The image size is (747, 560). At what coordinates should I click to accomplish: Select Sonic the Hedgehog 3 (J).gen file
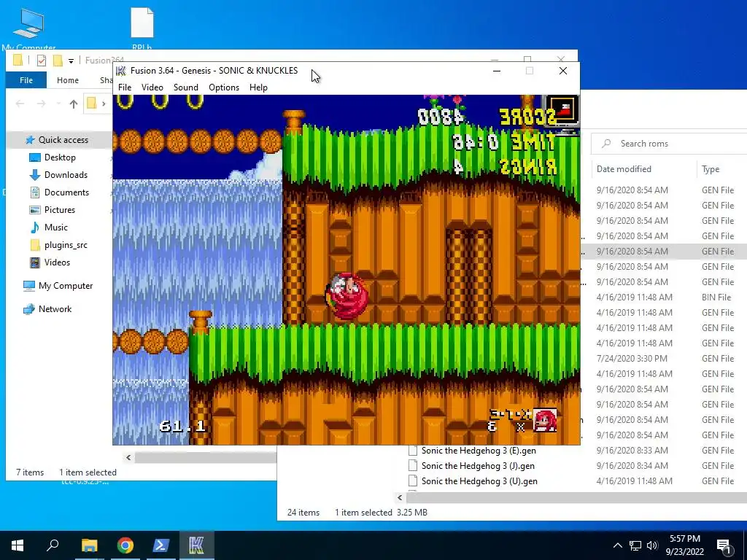[478, 466]
